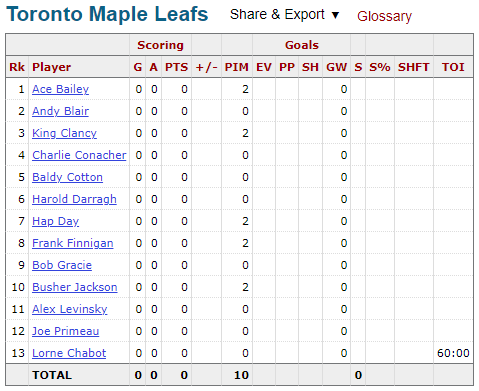This screenshot has width=479, height=391.
Task: Open Andy Blair's player page
Action: pyautogui.click(x=60, y=111)
